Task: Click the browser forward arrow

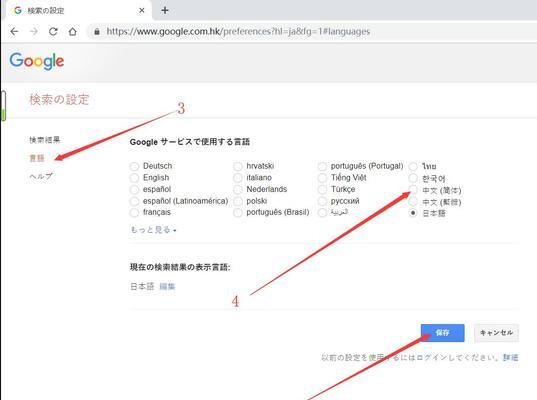Action: [34, 32]
